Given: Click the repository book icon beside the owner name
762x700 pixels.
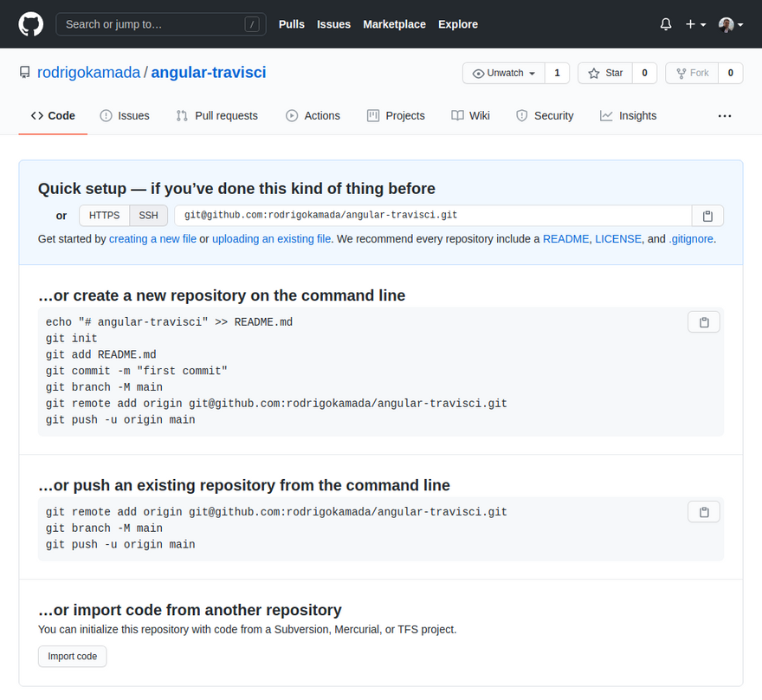Looking at the screenshot, I should [25, 73].
